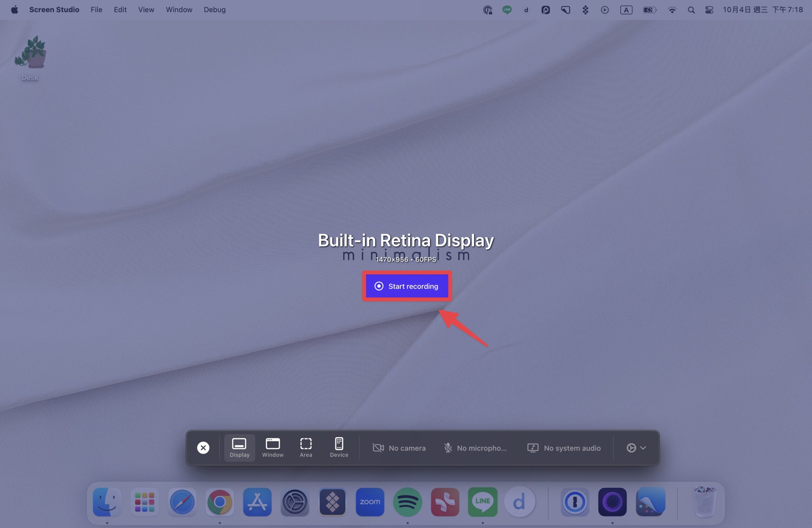
Task: Open the Control Center in menu bar
Action: [709, 10]
